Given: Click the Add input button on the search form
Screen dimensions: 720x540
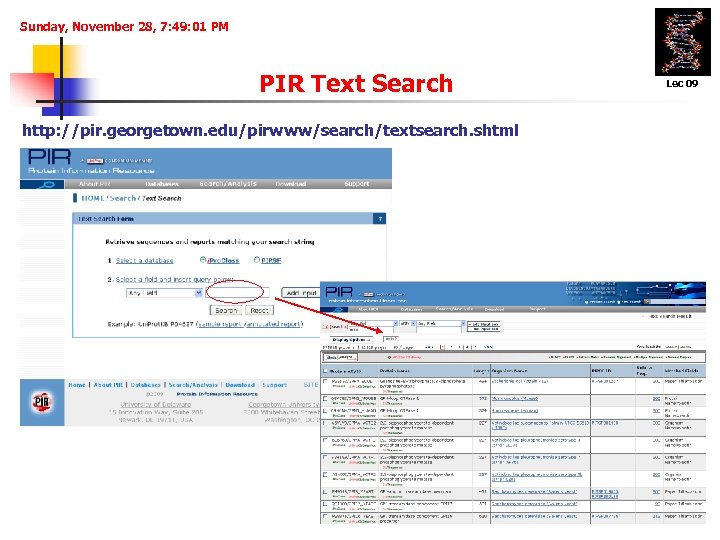Looking at the screenshot, I should click(x=301, y=292).
